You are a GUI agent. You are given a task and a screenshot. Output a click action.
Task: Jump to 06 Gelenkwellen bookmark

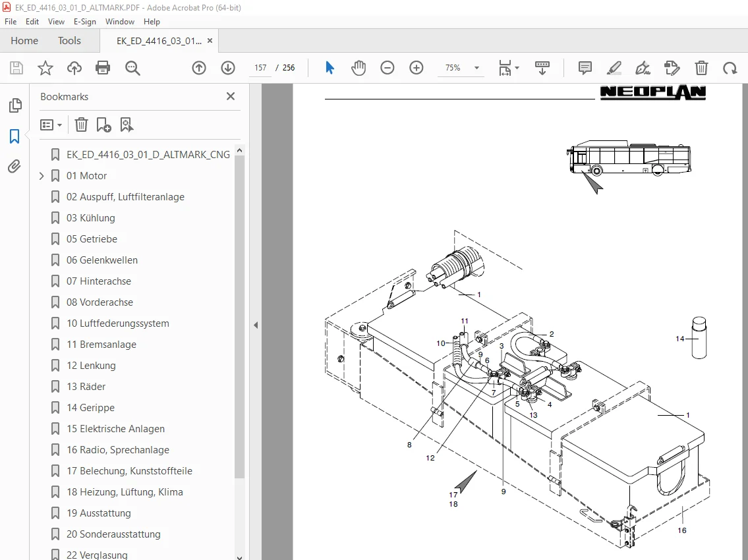(102, 260)
